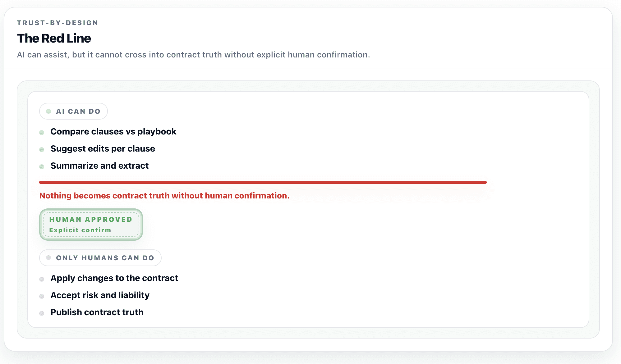The width and height of the screenshot is (621, 364).
Task: Click bullet beside Compare clauses vs playbook
Action: 42,133
